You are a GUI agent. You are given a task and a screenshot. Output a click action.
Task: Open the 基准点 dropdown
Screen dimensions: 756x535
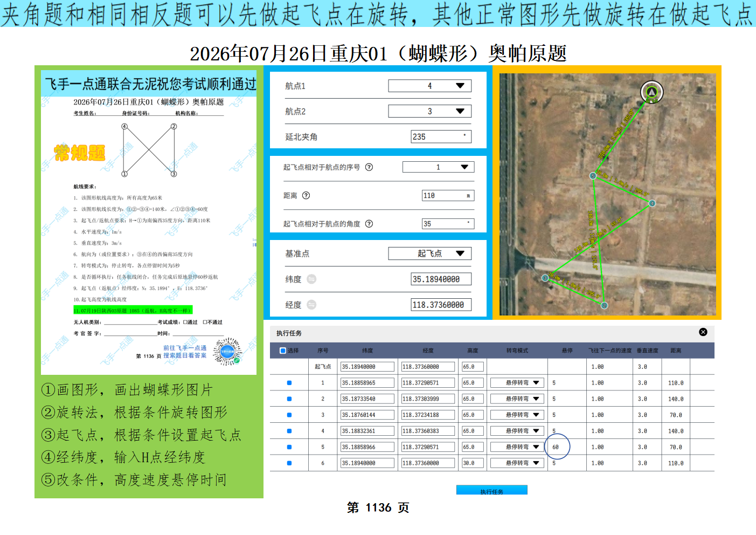(x=430, y=253)
